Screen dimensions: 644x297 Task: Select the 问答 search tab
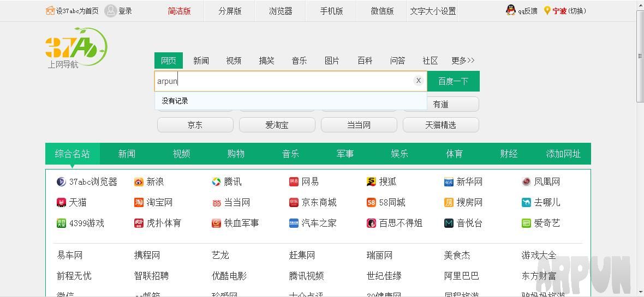[397, 60]
